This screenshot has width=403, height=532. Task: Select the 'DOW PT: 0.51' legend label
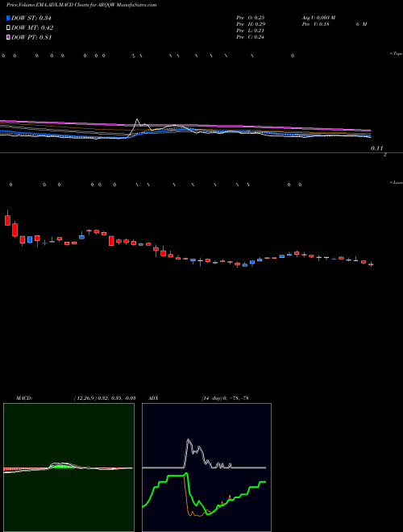coord(31,37)
